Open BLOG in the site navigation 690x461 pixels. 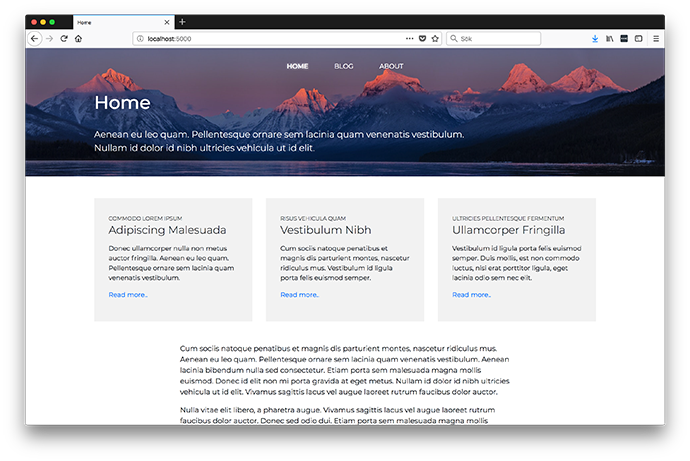click(x=344, y=66)
